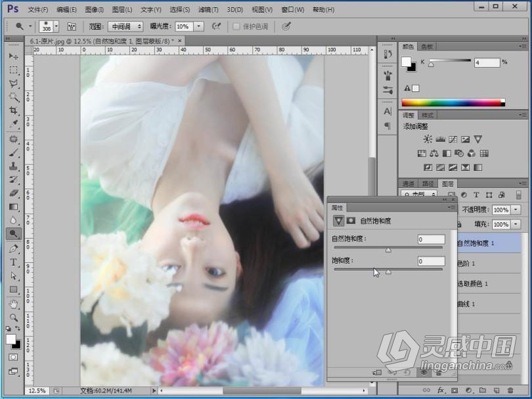Click the clip to layer button
The width and height of the screenshot is (532, 399).
tap(376, 373)
